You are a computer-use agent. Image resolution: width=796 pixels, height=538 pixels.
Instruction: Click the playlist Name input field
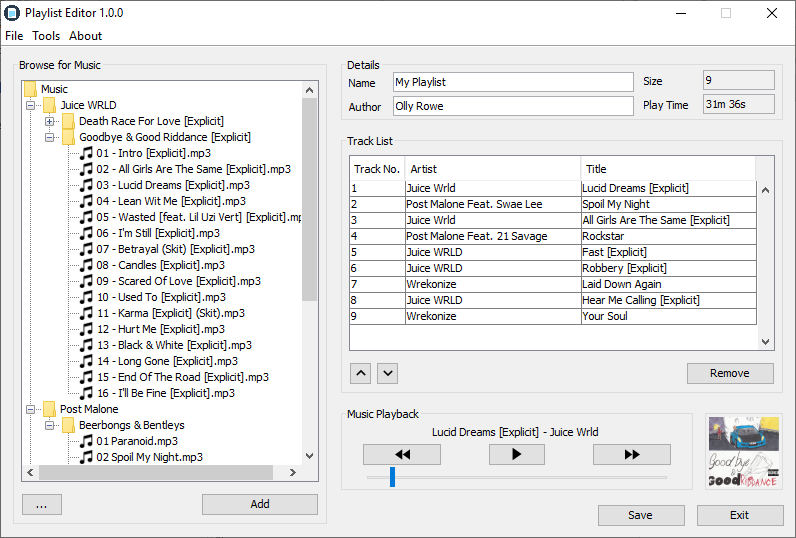513,82
